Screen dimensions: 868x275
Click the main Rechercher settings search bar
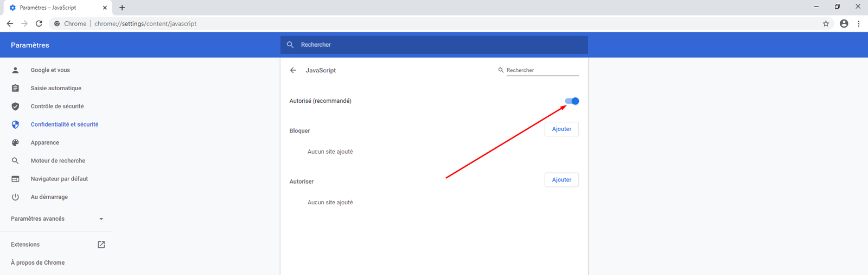pyautogui.click(x=434, y=45)
